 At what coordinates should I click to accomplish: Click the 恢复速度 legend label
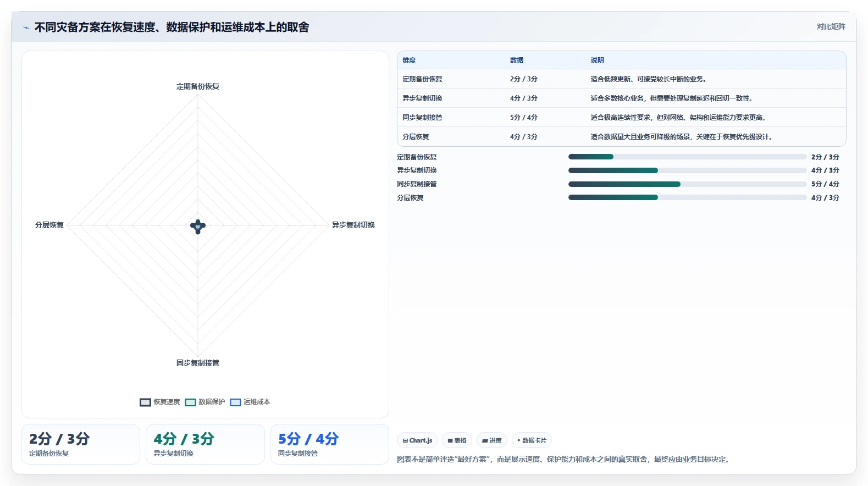point(167,402)
